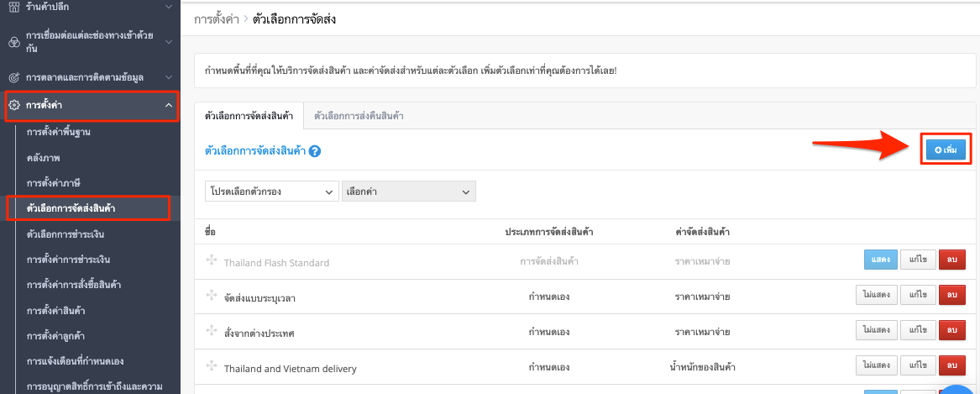Click the blue help question mark icon

[315, 150]
